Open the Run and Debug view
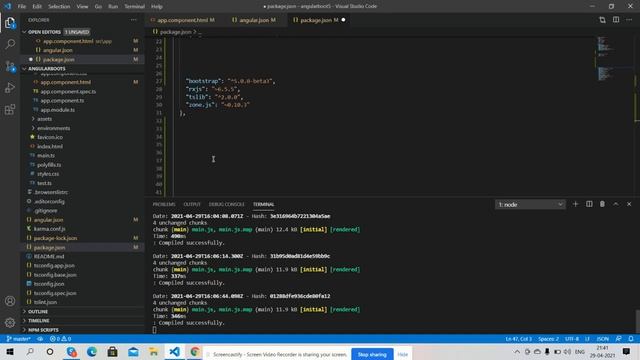This screenshot has width=640, height=360. [x=10, y=88]
